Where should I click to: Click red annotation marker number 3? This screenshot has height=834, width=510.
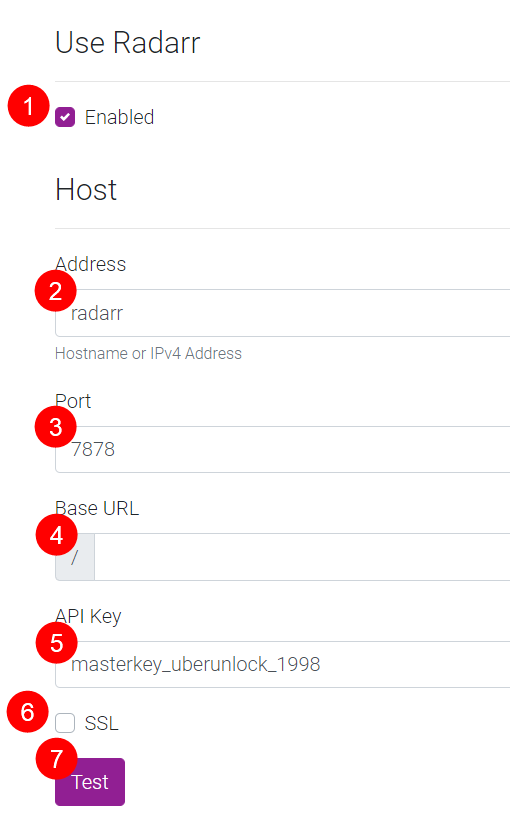[x=55, y=427]
